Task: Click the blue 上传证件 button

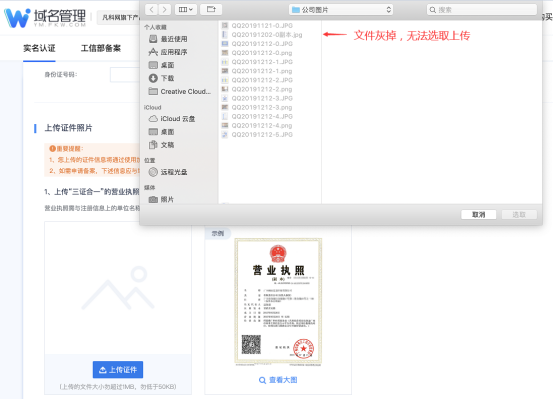Action: point(118,370)
